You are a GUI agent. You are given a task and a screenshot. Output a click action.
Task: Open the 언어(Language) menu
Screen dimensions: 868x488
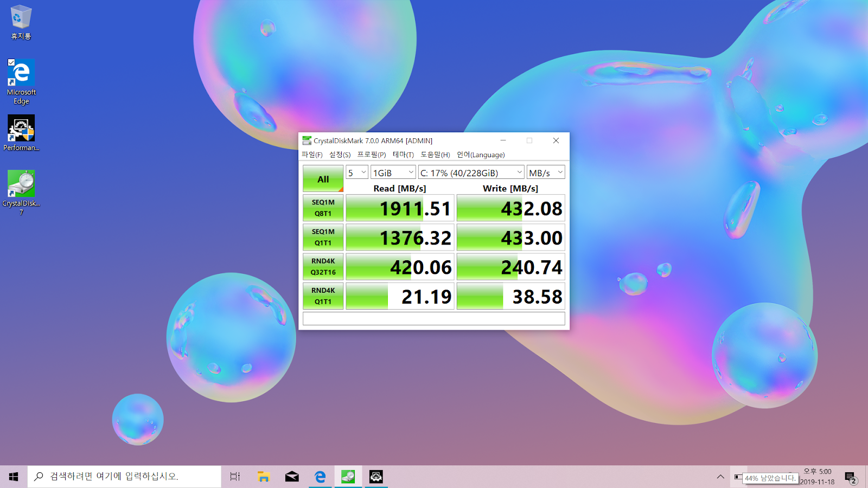(481, 155)
